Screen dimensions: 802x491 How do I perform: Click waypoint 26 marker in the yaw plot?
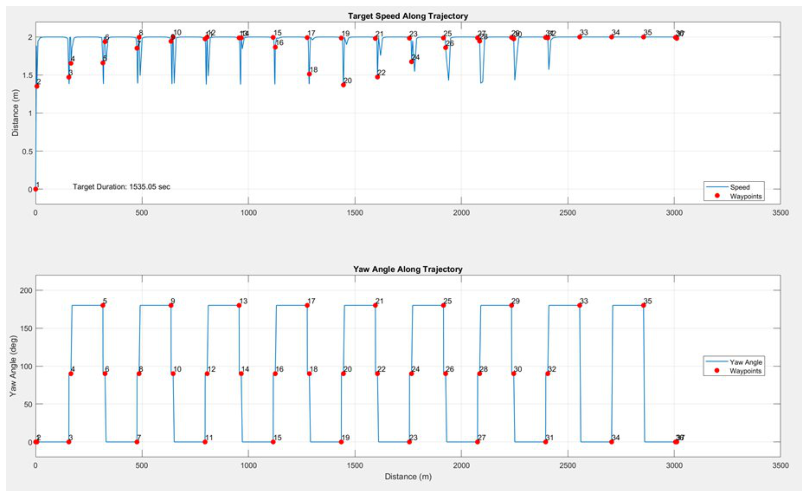(x=445, y=373)
